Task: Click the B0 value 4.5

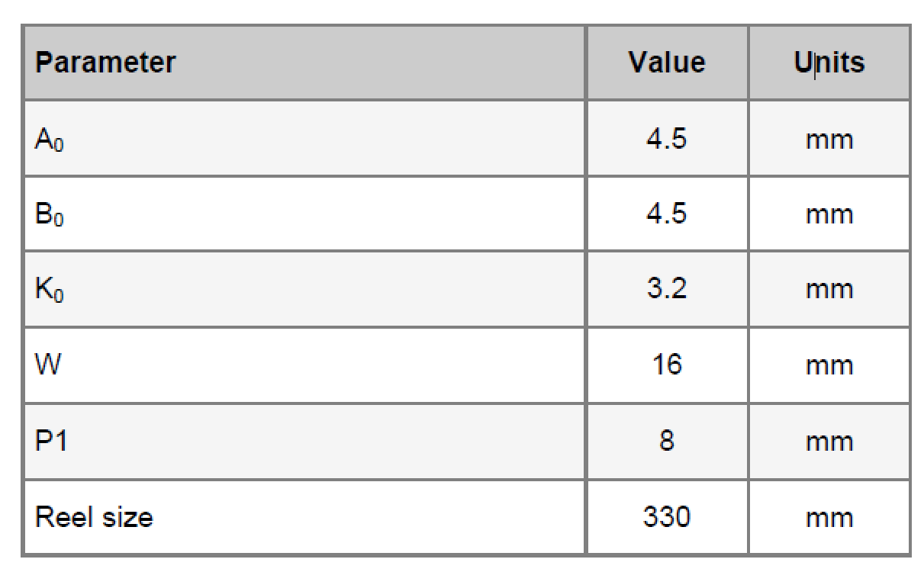Action: (667, 214)
